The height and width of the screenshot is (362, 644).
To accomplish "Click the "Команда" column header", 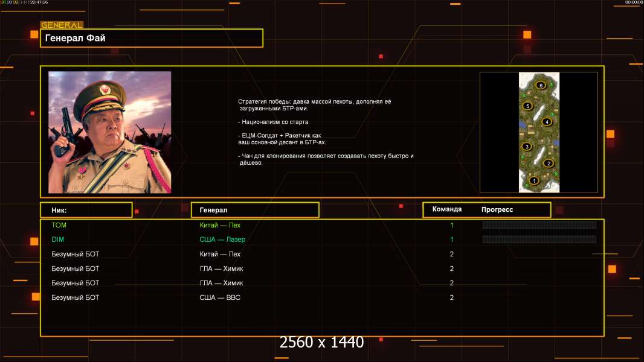I will tap(447, 209).
